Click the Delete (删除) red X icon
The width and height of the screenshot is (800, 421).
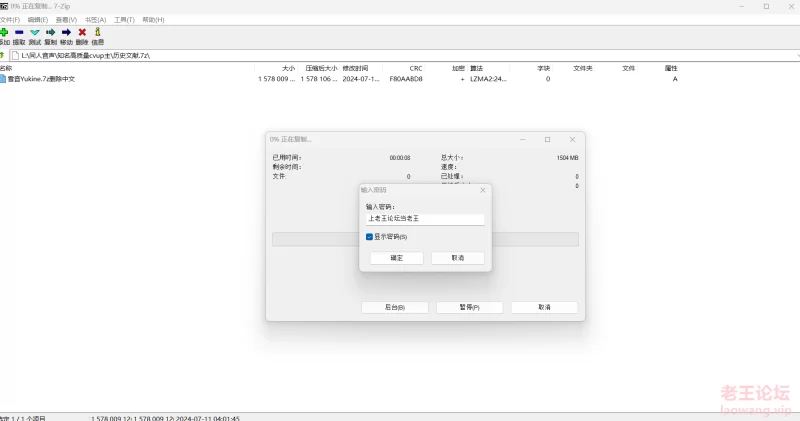coord(82,33)
